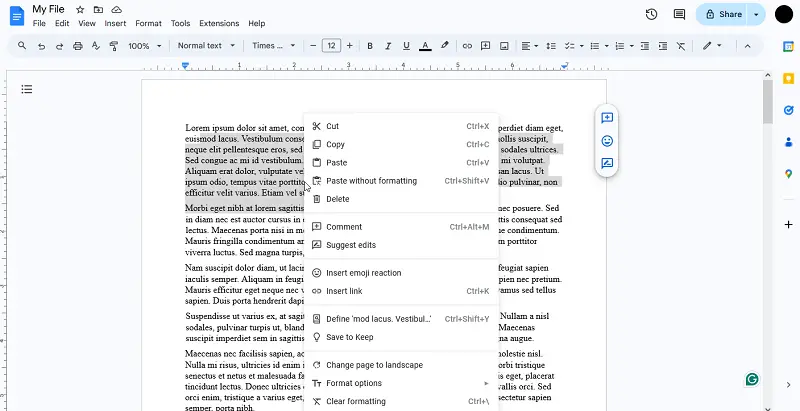Click the insert link toolbar icon
This screenshot has height=411, width=800.
tap(467, 46)
